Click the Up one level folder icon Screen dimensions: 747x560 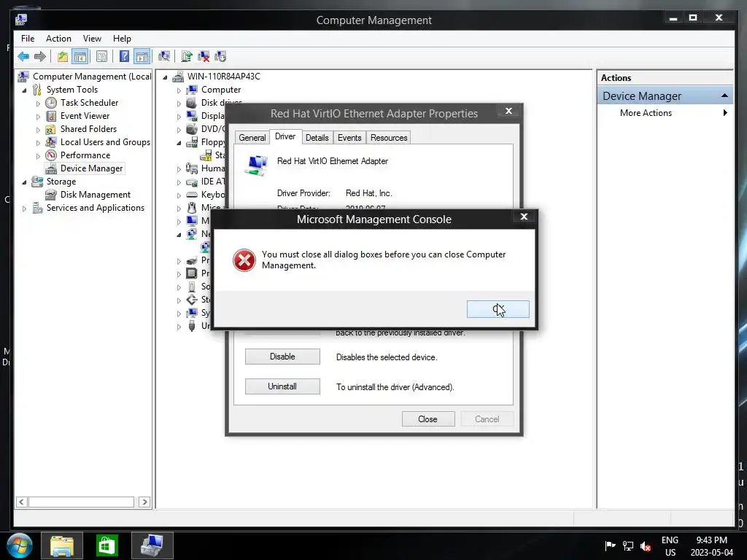tap(63, 57)
